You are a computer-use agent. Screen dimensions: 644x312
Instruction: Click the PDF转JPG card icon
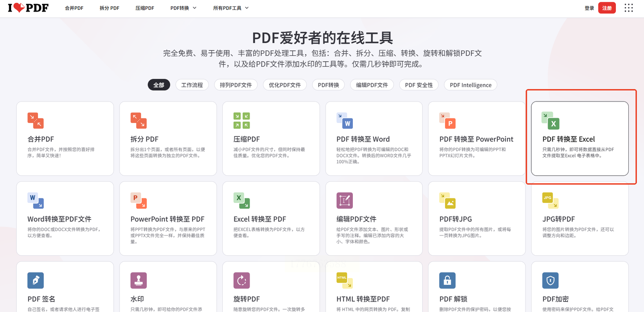(448, 201)
